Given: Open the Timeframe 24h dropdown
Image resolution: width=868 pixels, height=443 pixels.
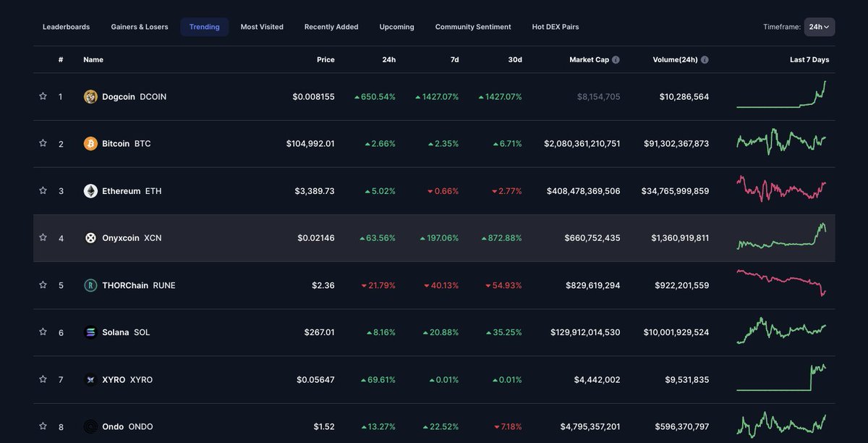Looking at the screenshot, I should pyautogui.click(x=819, y=26).
